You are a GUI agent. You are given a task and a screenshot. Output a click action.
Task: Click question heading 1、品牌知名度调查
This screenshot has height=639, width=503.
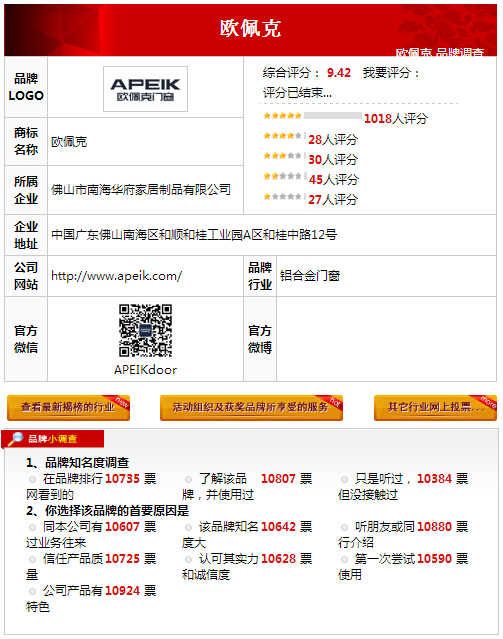(x=78, y=463)
